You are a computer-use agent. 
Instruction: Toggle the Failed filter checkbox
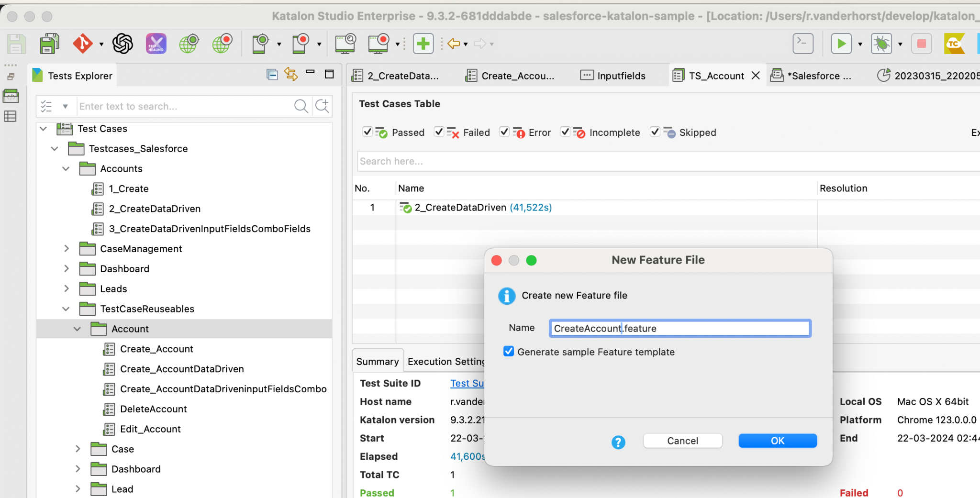[439, 132]
